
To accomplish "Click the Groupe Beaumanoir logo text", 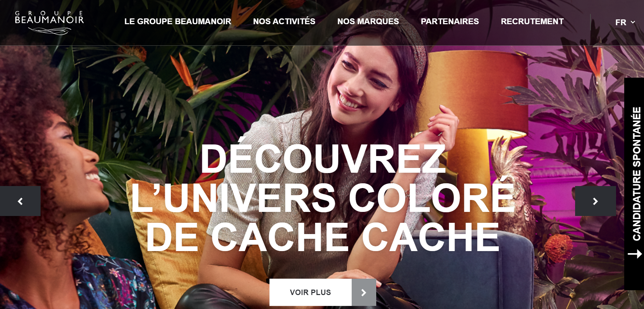I will 49,18.
